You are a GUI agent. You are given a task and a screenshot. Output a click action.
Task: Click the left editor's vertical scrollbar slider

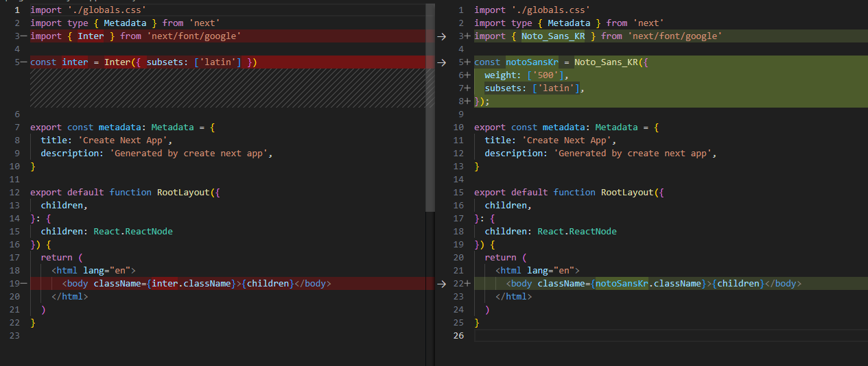[x=430, y=108]
